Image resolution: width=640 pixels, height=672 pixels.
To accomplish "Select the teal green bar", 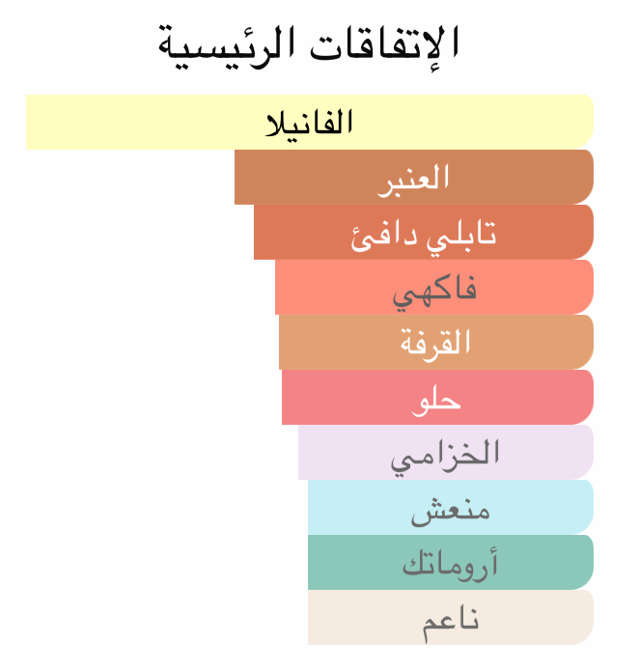I will pyautogui.click(x=450, y=563).
